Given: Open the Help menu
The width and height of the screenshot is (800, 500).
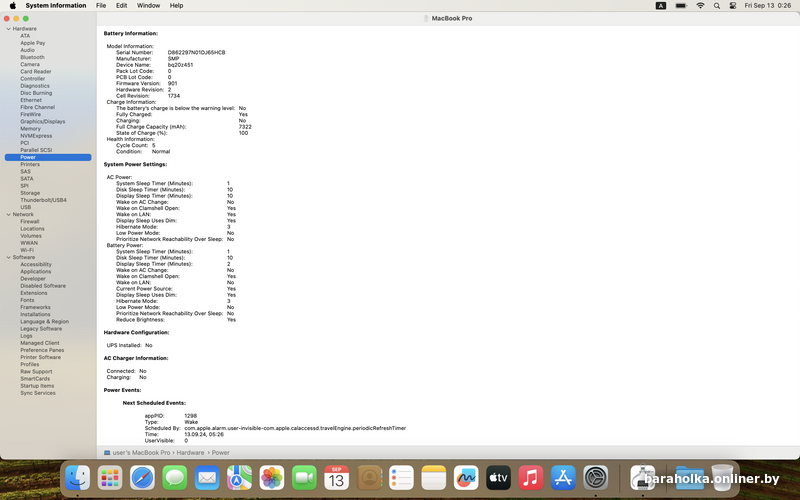Looking at the screenshot, I should click(x=177, y=6).
